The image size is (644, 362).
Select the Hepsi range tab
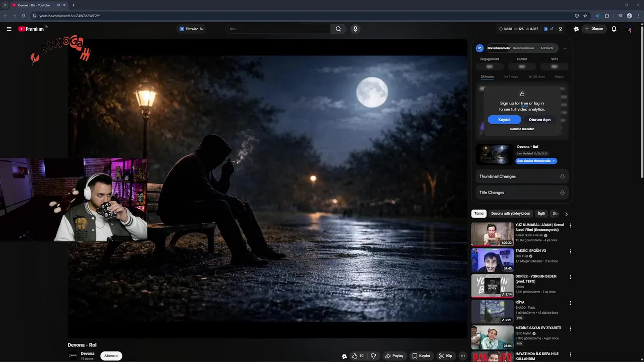pos(559,77)
